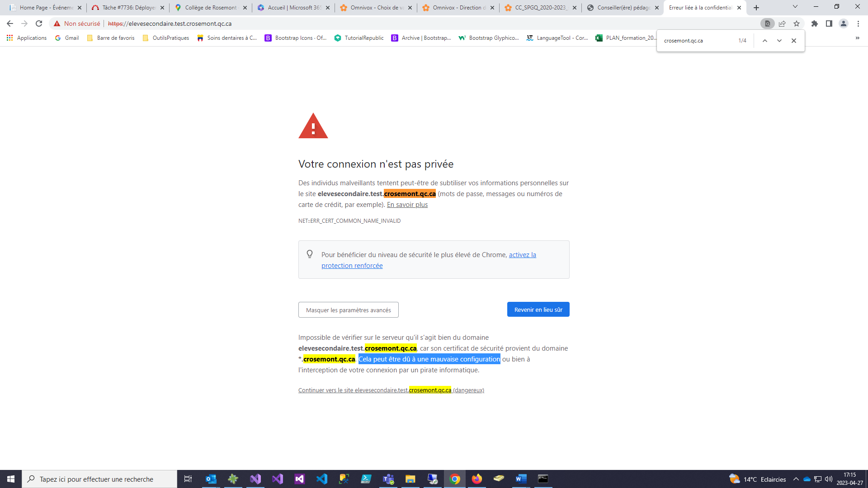Image resolution: width=868 pixels, height=488 pixels.
Task: Go to next find-in-page match
Action: click(779, 41)
